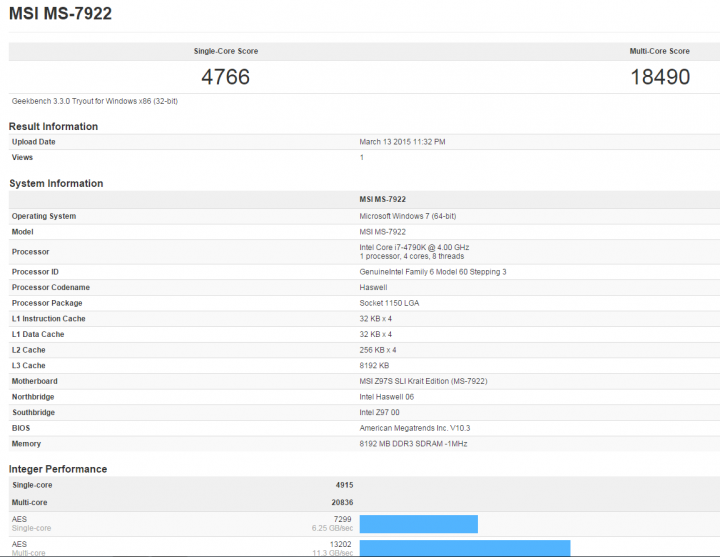Click the Processor Package label
Image resolution: width=720 pixels, height=557 pixels.
(x=47, y=303)
